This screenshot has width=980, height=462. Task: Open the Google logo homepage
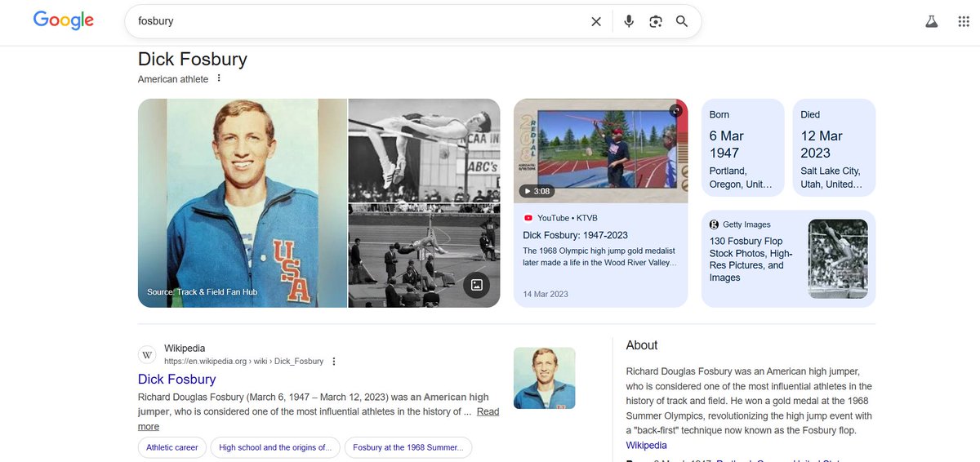click(x=63, y=21)
